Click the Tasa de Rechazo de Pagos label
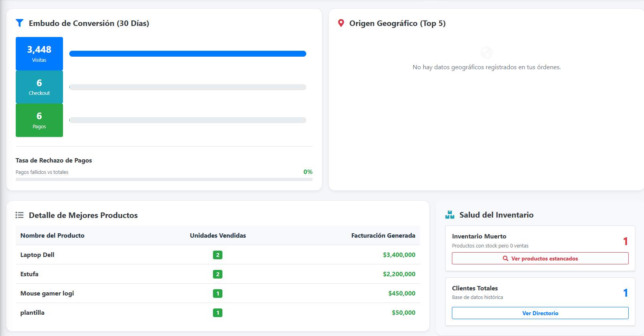The height and width of the screenshot is (336, 644). (54, 160)
